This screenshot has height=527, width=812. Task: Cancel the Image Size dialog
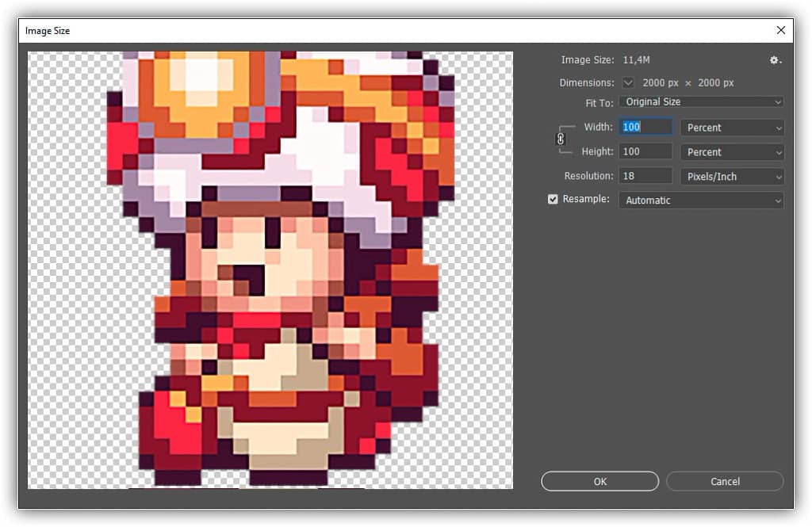pos(725,482)
